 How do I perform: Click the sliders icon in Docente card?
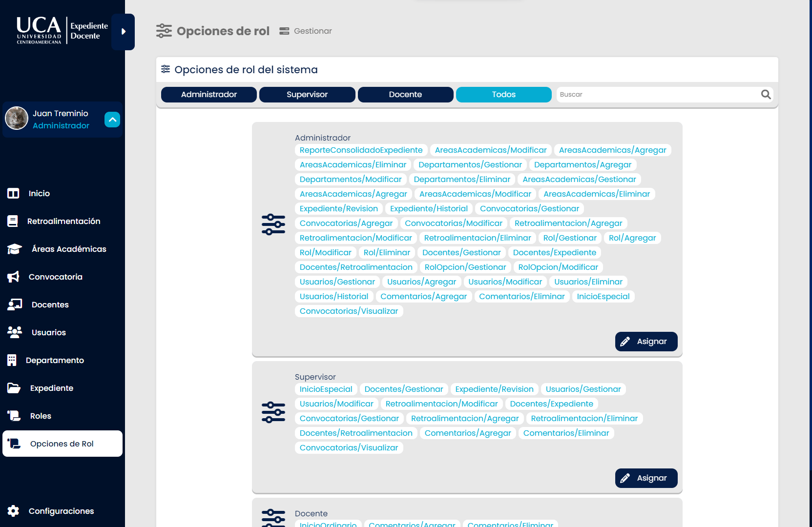[273, 518]
